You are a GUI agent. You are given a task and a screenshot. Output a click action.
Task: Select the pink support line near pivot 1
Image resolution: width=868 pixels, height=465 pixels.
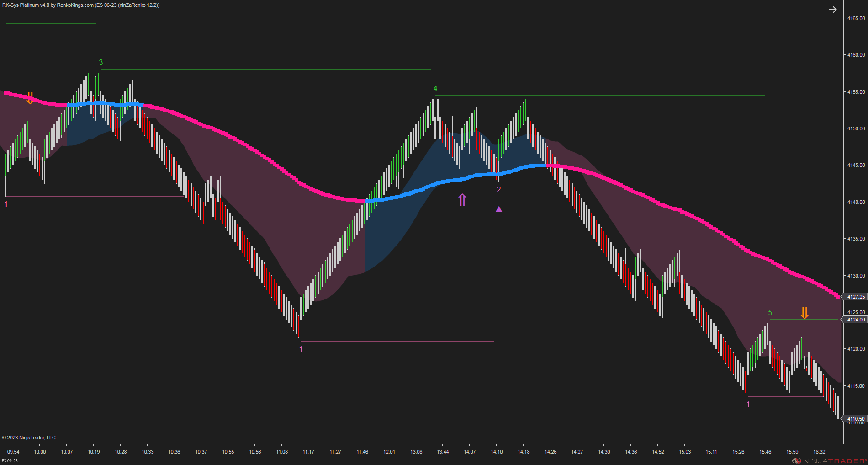(x=91, y=196)
